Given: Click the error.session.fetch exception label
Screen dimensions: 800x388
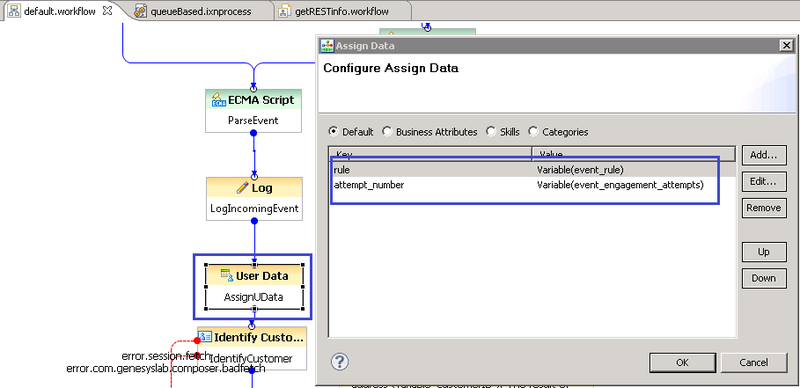Looking at the screenshot, I should coord(166,355).
